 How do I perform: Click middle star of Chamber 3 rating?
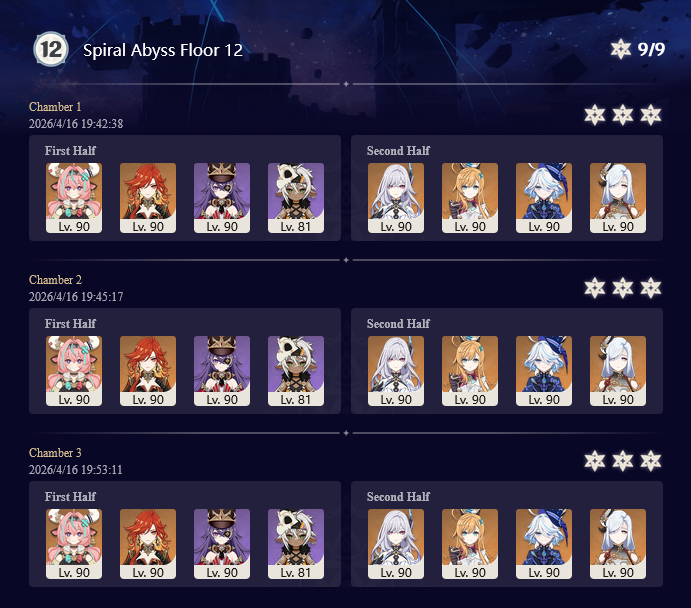pyautogui.click(x=623, y=461)
